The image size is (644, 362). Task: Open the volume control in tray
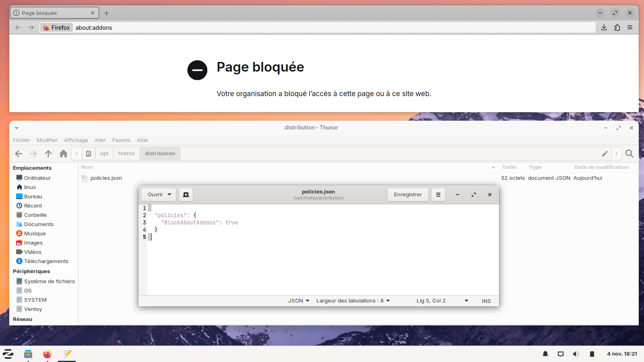(576, 354)
